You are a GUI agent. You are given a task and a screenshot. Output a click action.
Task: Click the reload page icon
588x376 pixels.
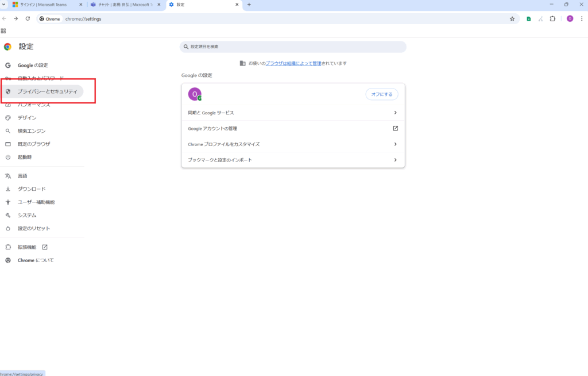[x=28, y=18]
